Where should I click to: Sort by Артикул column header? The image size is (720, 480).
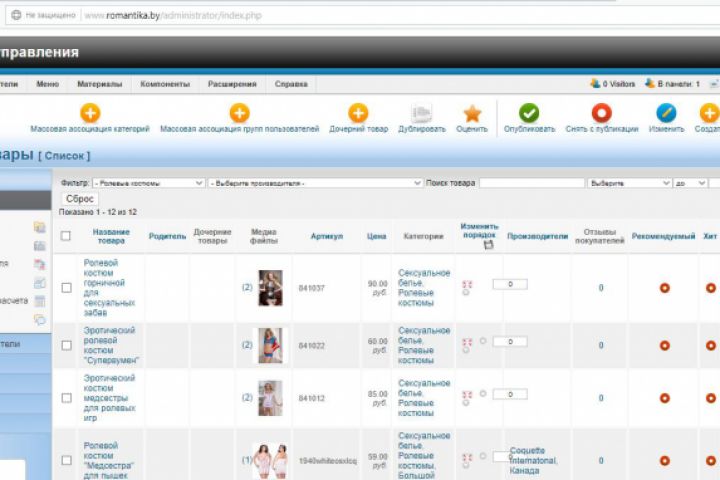326,236
